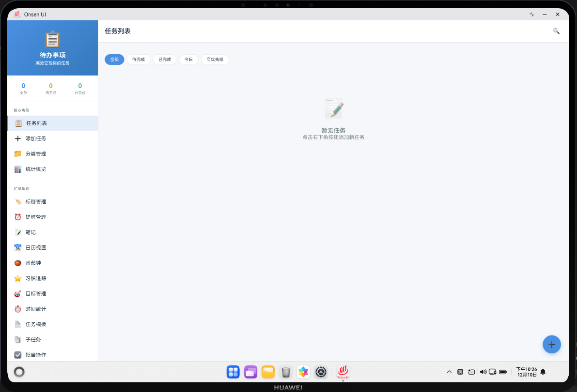This screenshot has width=577, height=392.
Task: Go to 添加任务 sidebar label
Action: [x=36, y=138]
